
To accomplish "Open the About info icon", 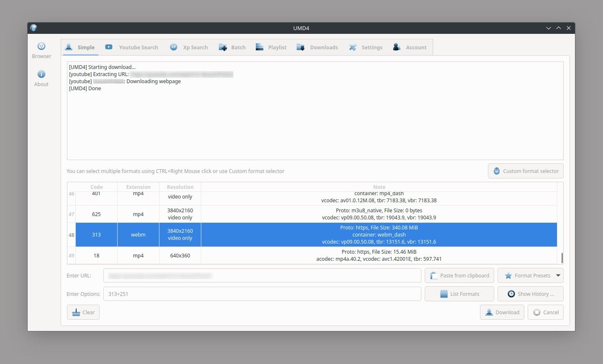I will tap(41, 79).
